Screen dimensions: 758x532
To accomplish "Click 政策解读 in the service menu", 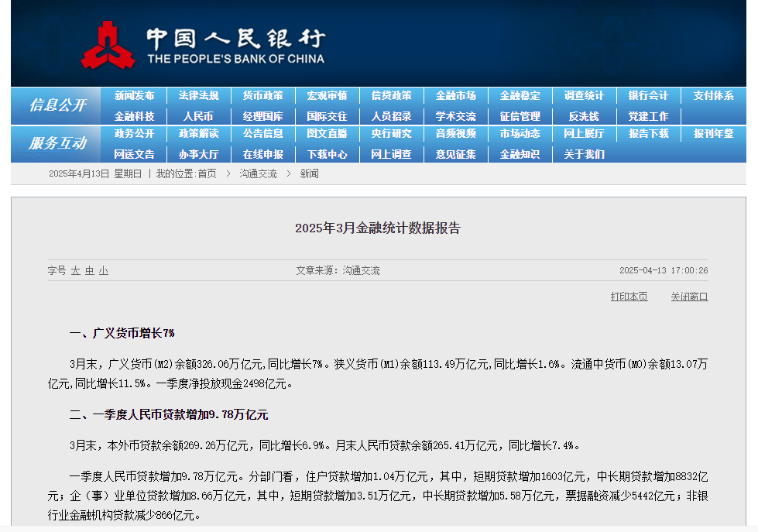I will coord(198,134).
